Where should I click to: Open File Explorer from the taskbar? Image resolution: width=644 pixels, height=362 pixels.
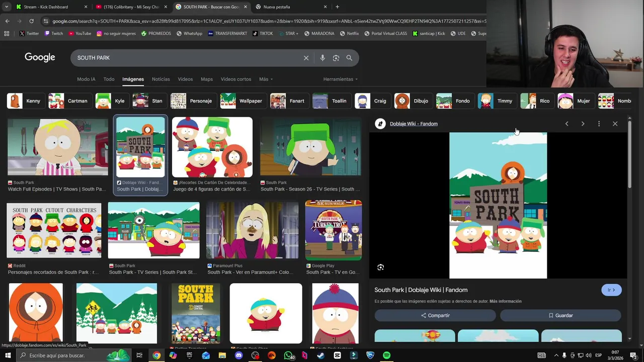click(x=222, y=355)
